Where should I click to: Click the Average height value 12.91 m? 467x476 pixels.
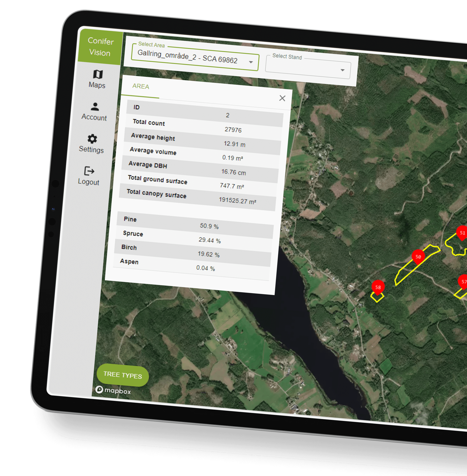[x=234, y=144]
